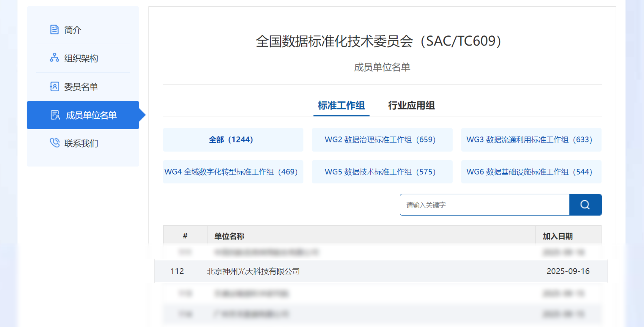Click the 委员名单 people icon

[54, 87]
